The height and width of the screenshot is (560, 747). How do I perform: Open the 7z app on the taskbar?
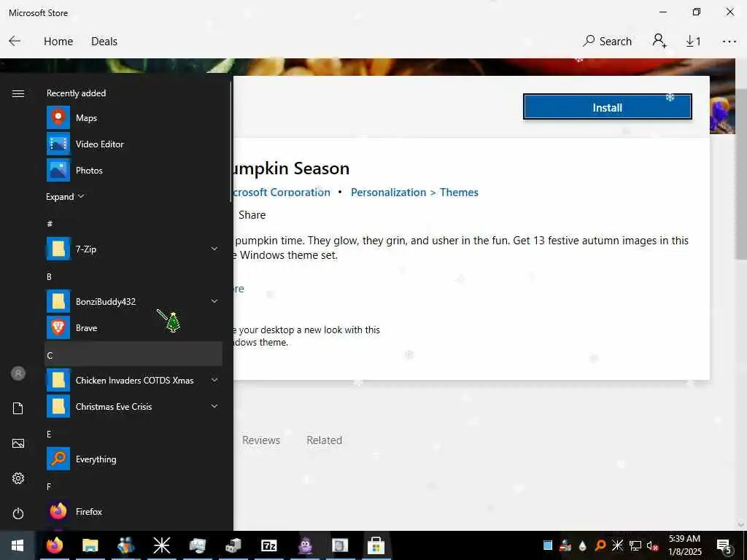point(268,545)
